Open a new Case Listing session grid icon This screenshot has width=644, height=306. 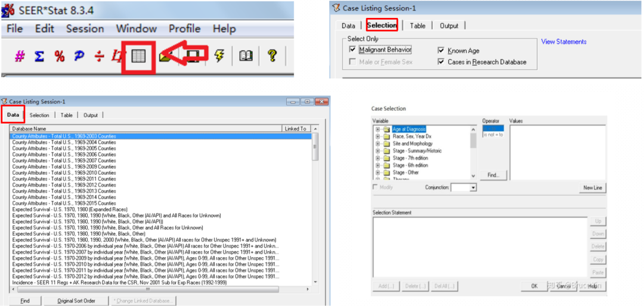click(138, 57)
